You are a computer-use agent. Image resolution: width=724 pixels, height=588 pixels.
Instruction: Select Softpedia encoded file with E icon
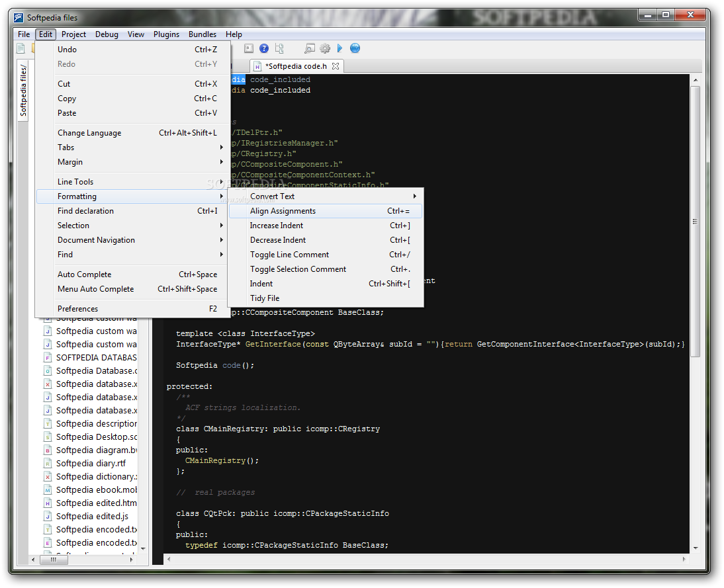[47, 543]
